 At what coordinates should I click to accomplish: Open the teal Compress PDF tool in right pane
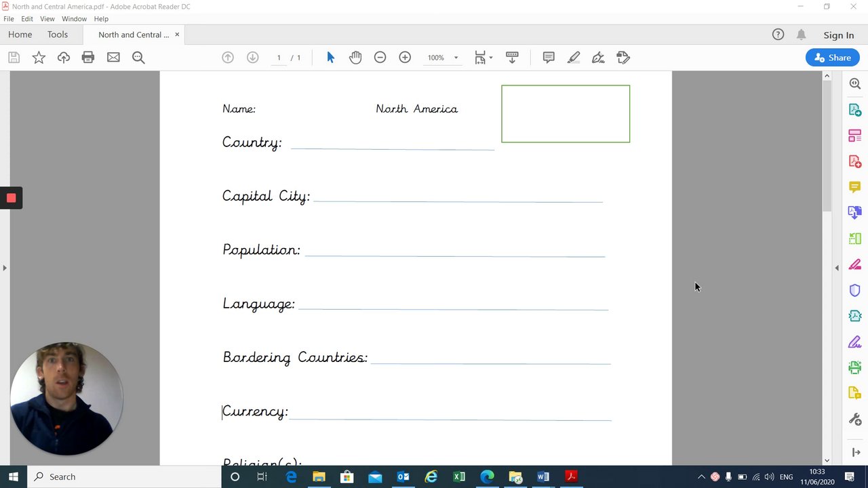pos(855,316)
